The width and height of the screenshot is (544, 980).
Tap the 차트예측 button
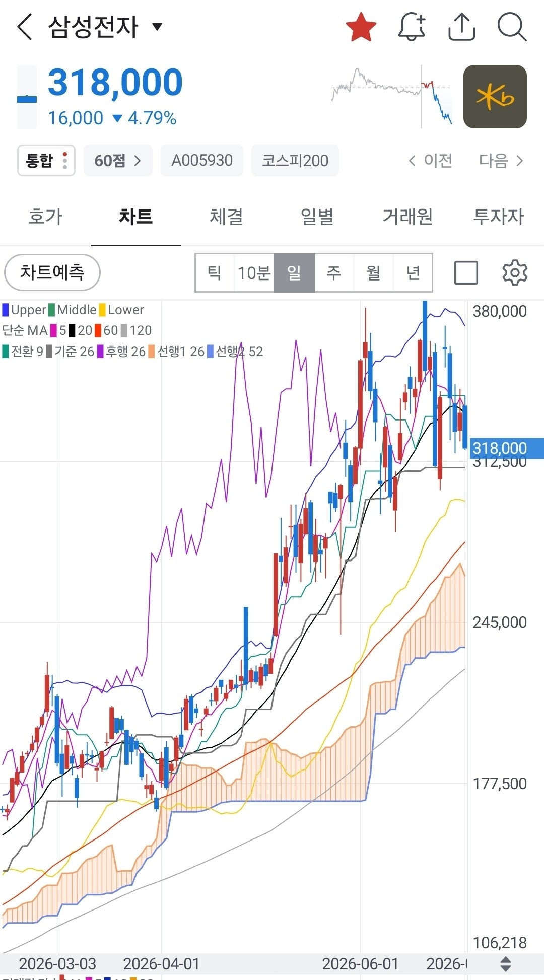tap(52, 272)
